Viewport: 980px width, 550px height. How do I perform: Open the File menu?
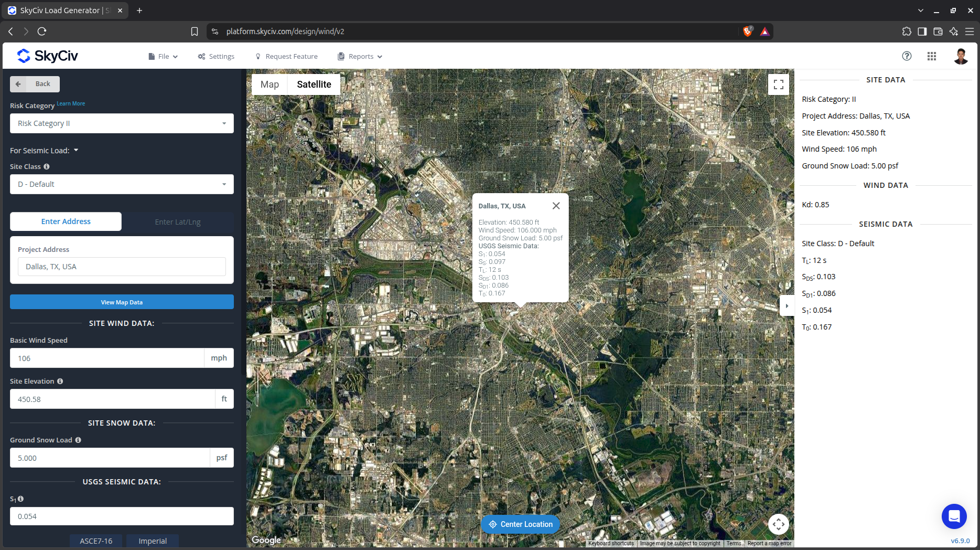tap(163, 57)
